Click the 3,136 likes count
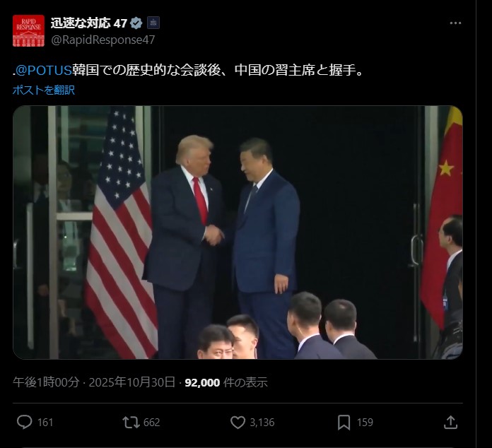The width and height of the screenshot is (492, 448). (262, 423)
